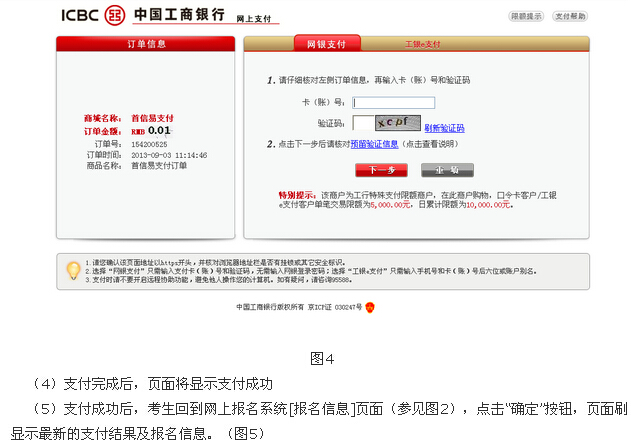Click the 订单信息 panel header

[x=146, y=43]
